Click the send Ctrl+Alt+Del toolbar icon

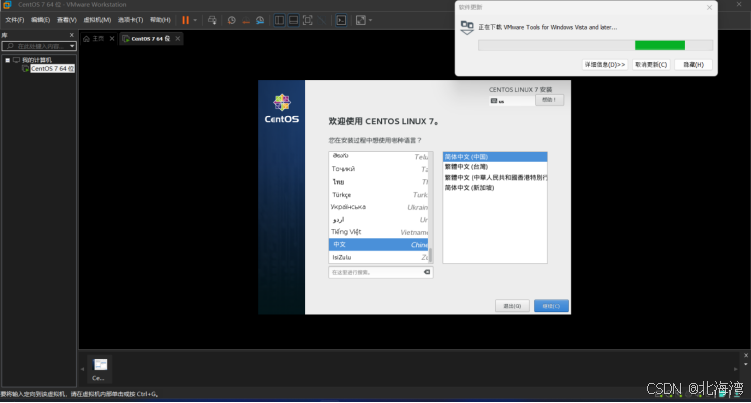click(x=212, y=20)
